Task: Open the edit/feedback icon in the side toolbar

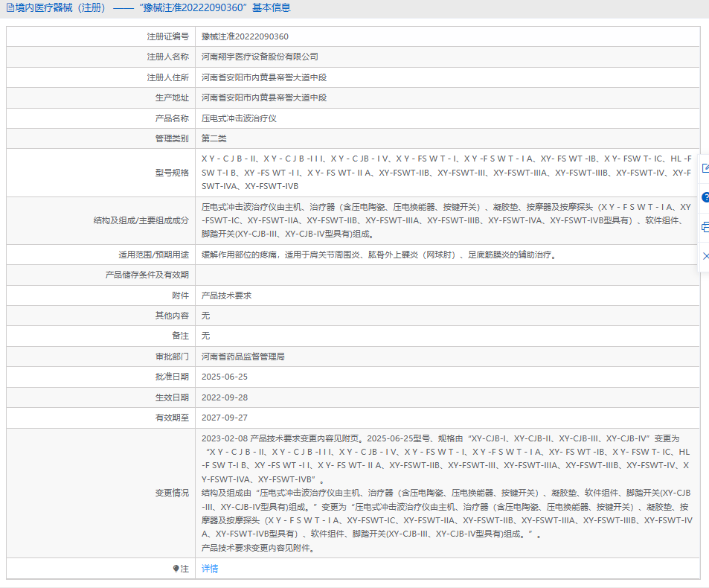Action: 705,168
